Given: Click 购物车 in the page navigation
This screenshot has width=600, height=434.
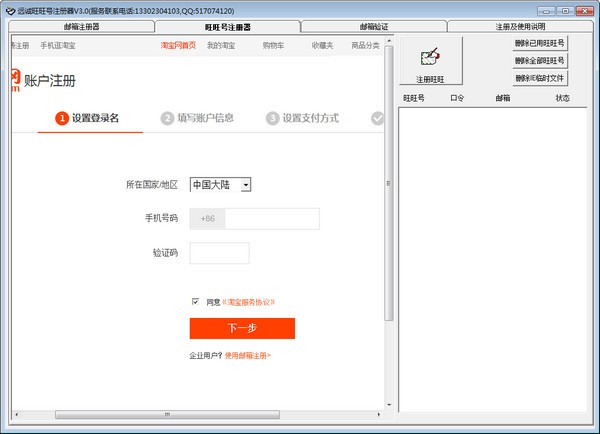Looking at the screenshot, I should pos(273,45).
